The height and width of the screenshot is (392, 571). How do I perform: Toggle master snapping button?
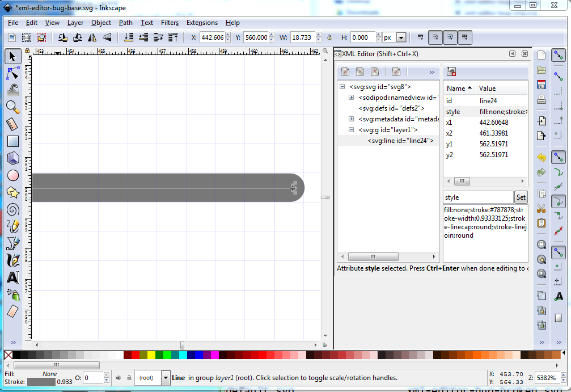[559, 56]
